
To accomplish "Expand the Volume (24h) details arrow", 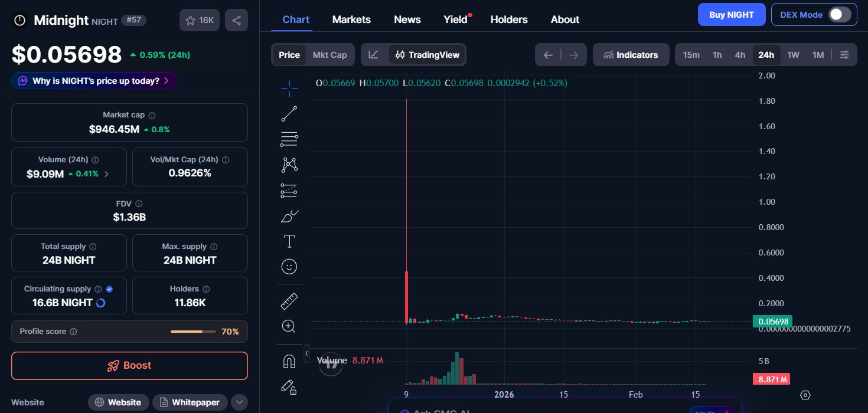I will pyautogui.click(x=106, y=174).
